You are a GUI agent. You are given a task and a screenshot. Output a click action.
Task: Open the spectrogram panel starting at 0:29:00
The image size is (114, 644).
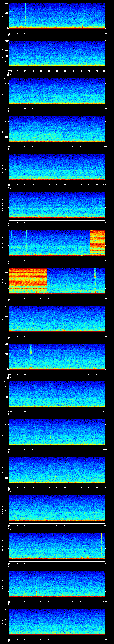(x=57, y=16)
